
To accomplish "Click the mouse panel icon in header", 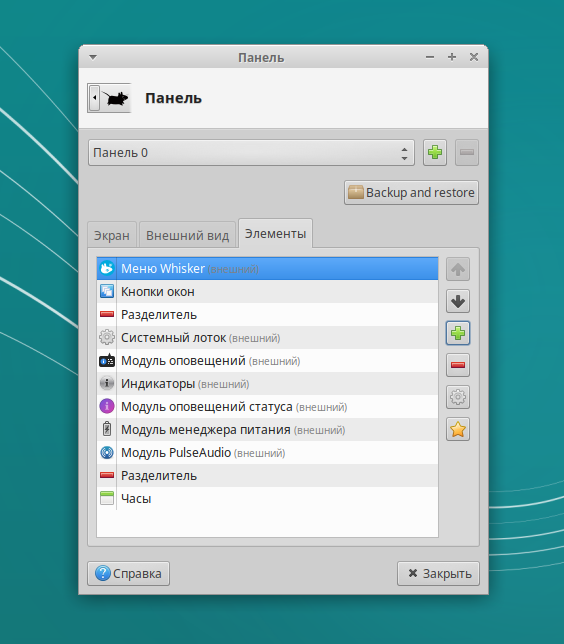I will click(x=109, y=98).
